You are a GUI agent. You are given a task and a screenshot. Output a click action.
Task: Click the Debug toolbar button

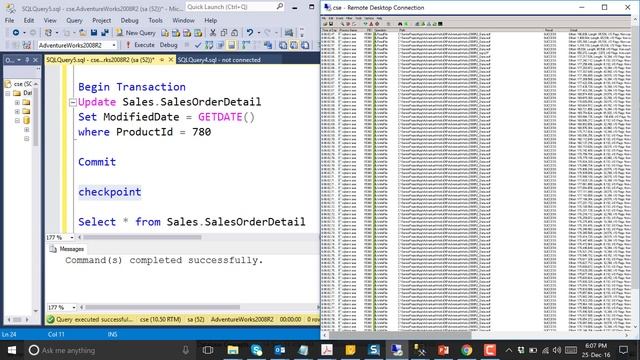[168, 45]
